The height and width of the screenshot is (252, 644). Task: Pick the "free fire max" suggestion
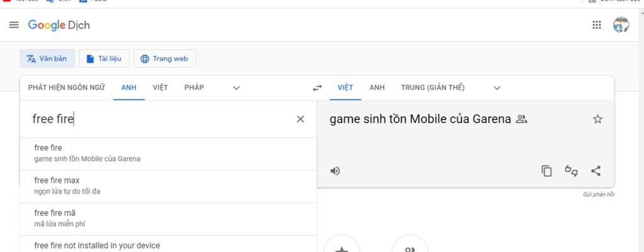coord(57,185)
